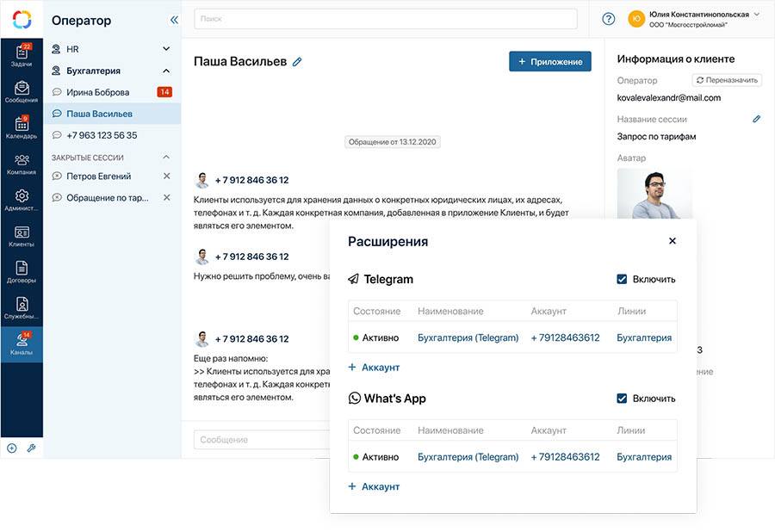
Task: Open Задачи in the sidebar
Action: click(22, 55)
